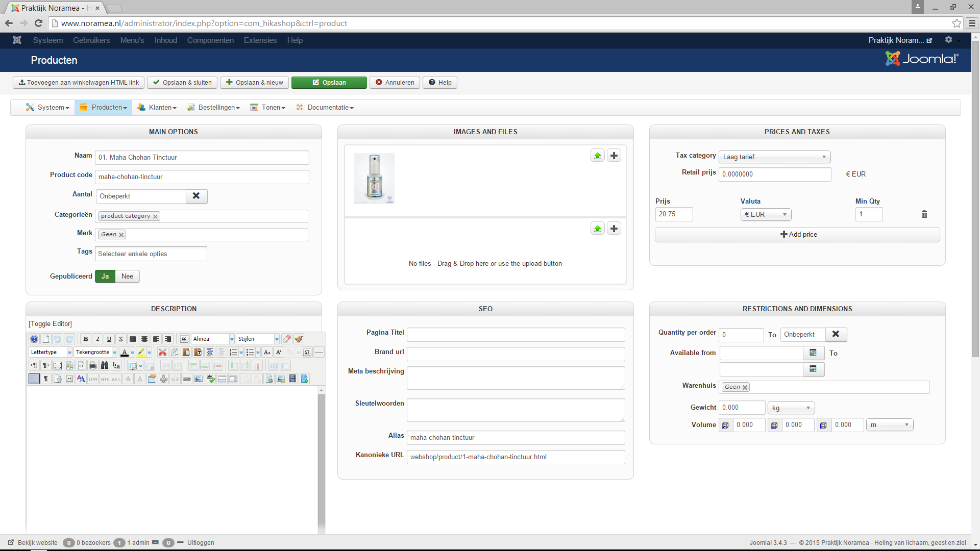Click the italic formatting icon
Screen dimensions: 980x551
pos(97,339)
